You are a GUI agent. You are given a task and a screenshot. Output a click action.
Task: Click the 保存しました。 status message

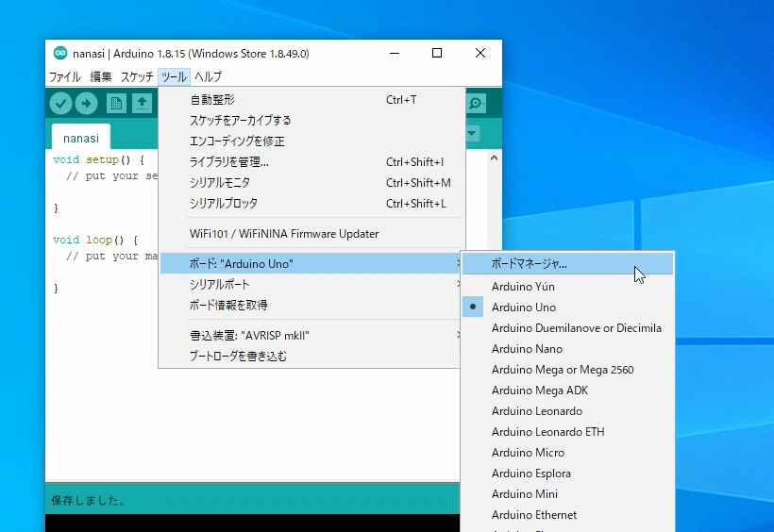click(x=88, y=501)
